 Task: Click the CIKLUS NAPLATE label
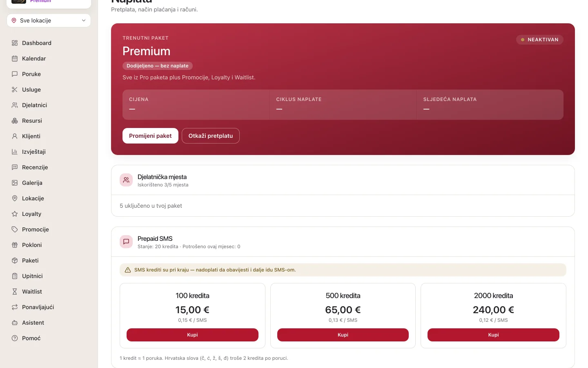point(299,99)
